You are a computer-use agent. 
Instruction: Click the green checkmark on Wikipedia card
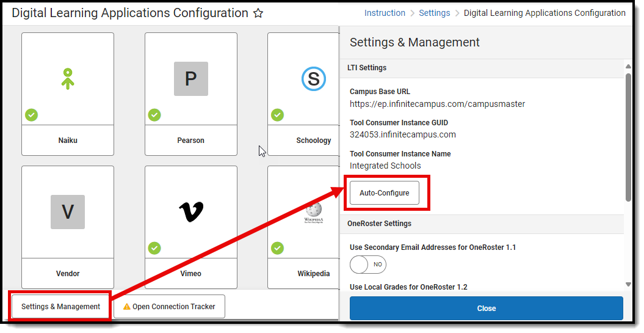click(x=278, y=248)
